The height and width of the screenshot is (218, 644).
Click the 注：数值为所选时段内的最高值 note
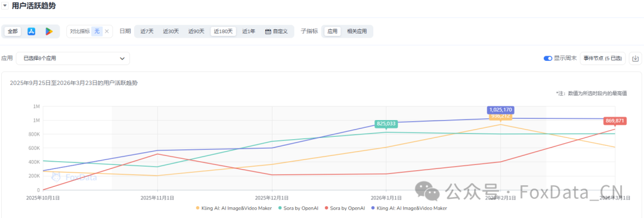pos(592,94)
